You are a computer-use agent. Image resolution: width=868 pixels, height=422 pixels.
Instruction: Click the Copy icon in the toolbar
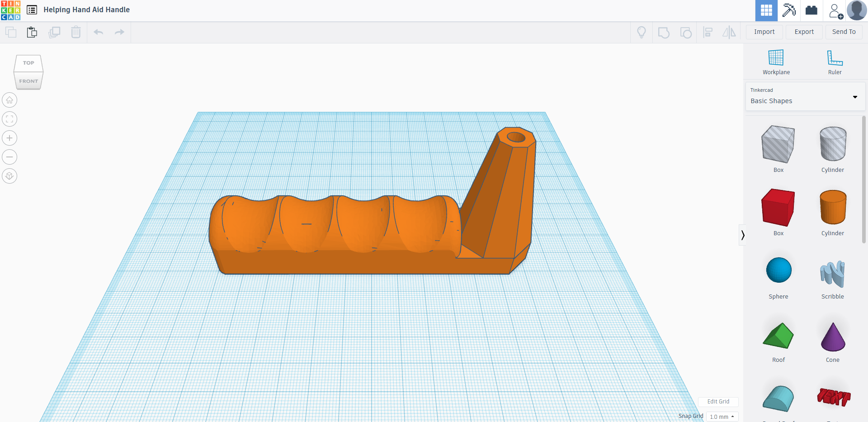(x=11, y=32)
